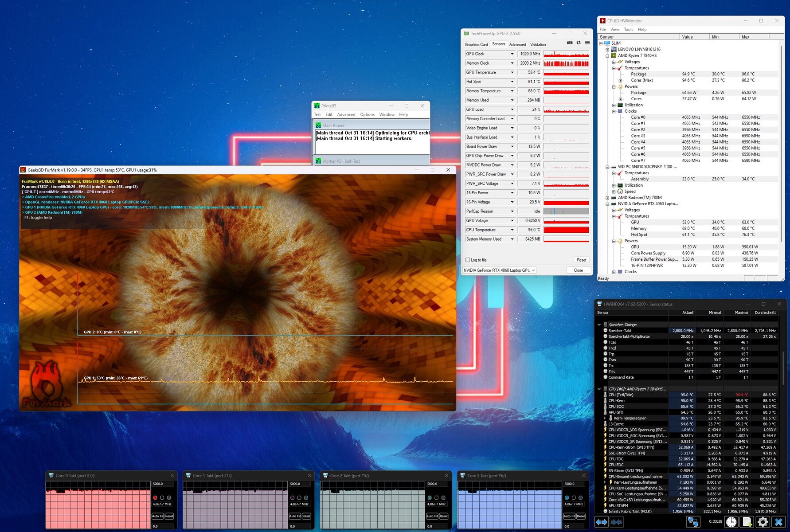The height and width of the screenshot is (532, 790).
Task: Collapse Speicher-Timings section in HWiNFO
Action: click(x=599, y=325)
